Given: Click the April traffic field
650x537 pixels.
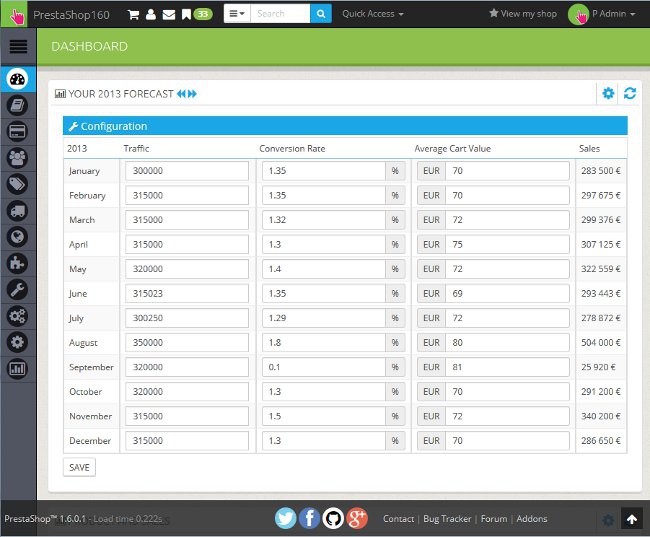Looking at the screenshot, I should [x=187, y=245].
